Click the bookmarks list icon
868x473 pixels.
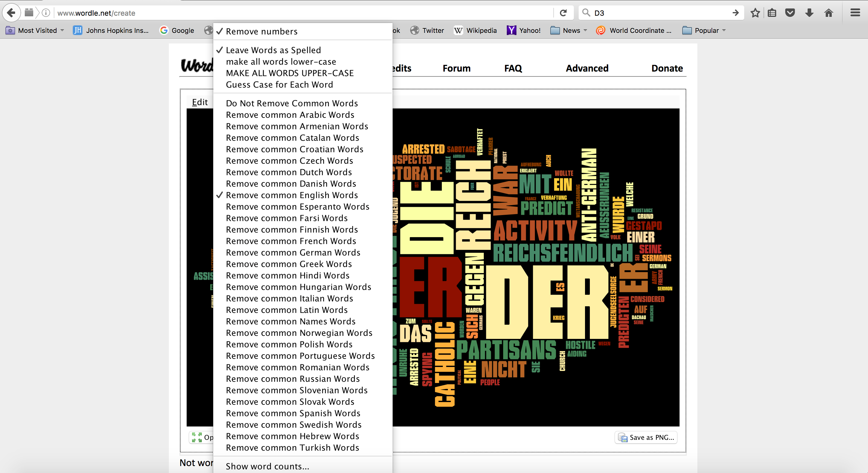click(772, 13)
